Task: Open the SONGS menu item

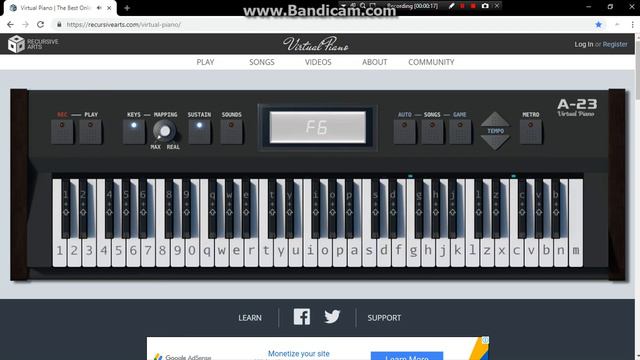Action: [262, 62]
